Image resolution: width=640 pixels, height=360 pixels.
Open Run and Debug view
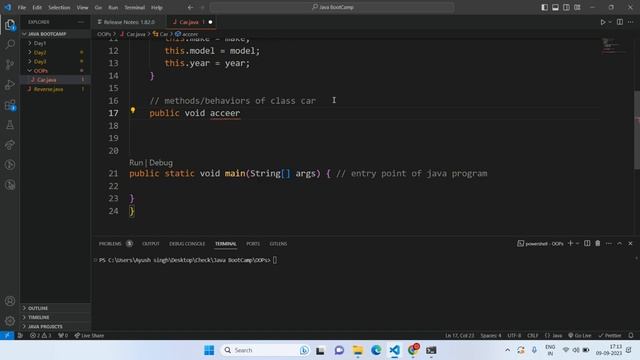(10, 84)
